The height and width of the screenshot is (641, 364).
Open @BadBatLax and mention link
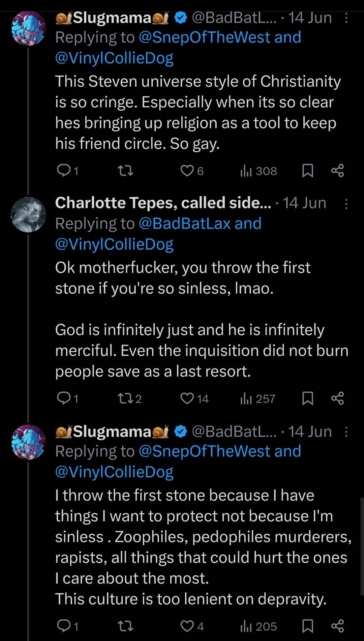200,223
